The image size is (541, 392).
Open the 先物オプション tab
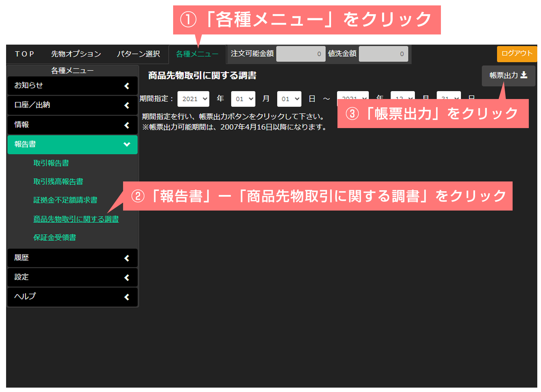pos(76,54)
